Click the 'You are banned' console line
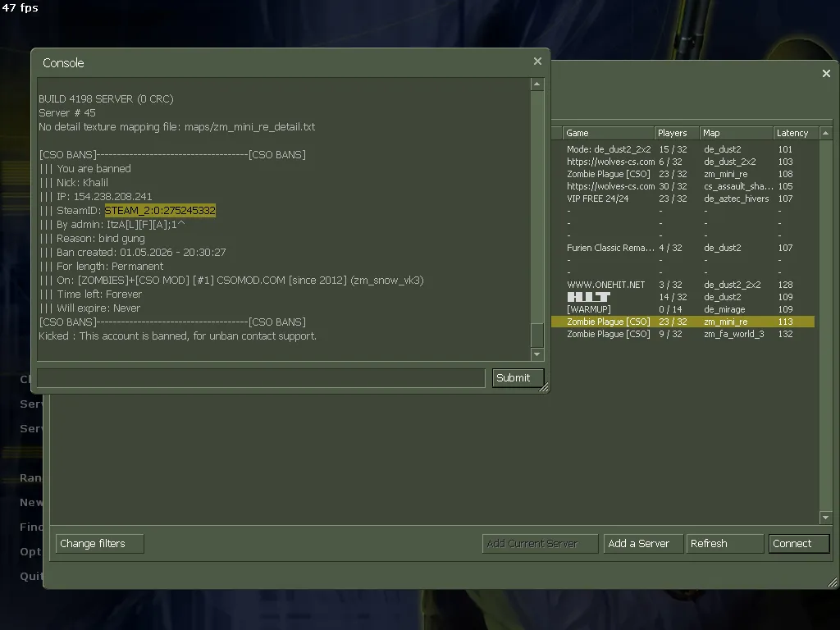840x630 pixels. pos(84,169)
